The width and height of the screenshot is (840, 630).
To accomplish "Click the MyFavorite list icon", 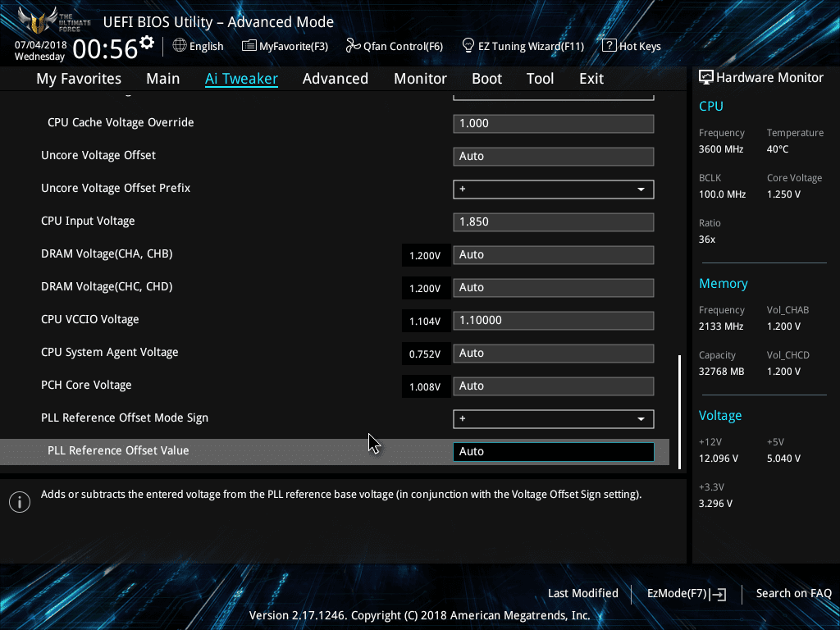I will (x=249, y=46).
